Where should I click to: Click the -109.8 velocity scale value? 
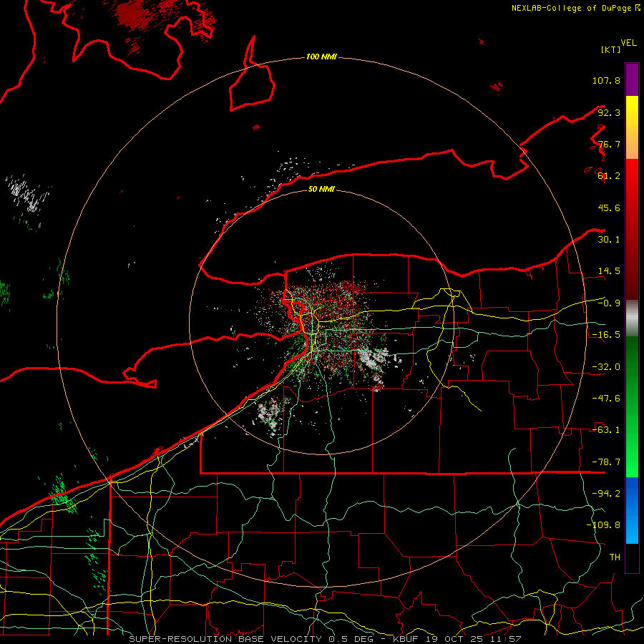603,525
